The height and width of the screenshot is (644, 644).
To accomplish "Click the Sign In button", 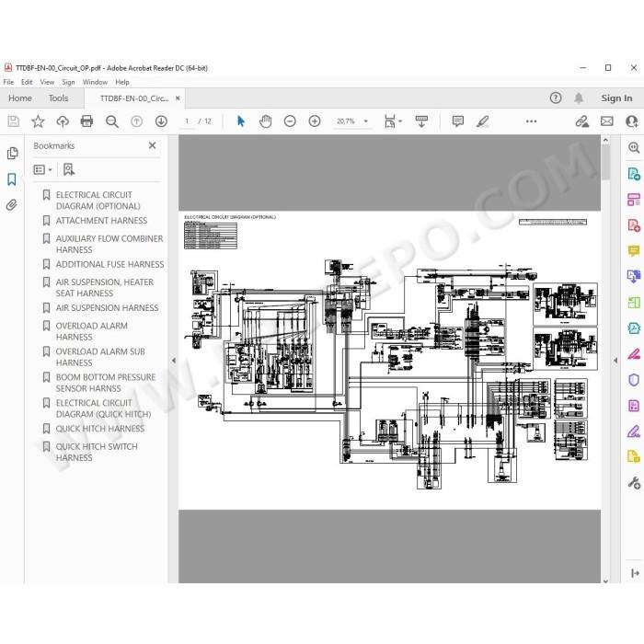I will click(x=616, y=98).
